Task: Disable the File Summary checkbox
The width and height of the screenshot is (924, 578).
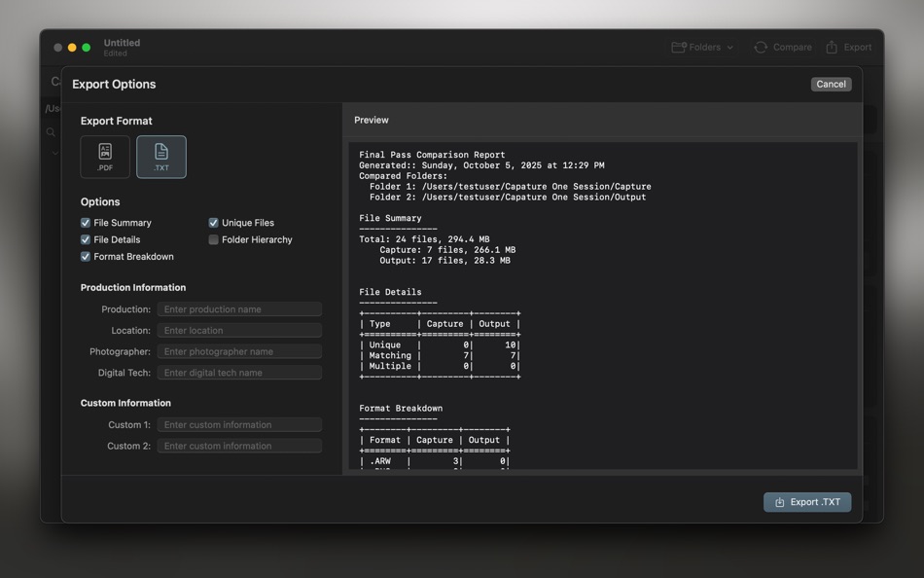Action: tap(86, 222)
